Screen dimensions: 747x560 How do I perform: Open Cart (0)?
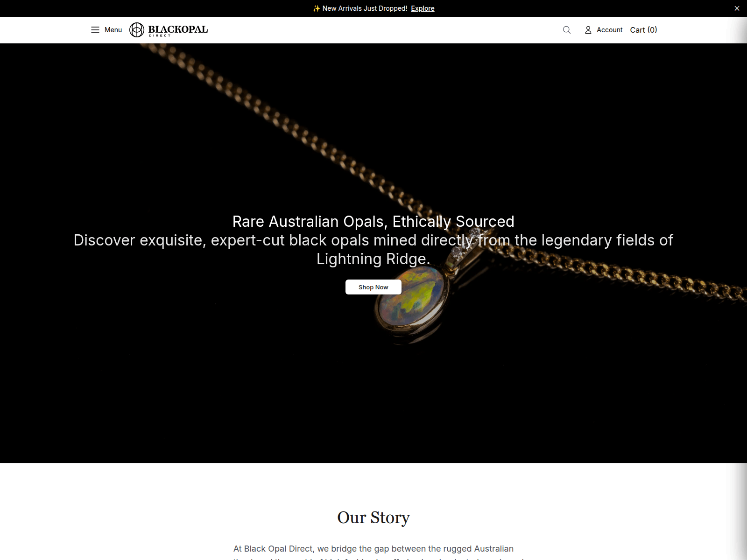coord(643,30)
